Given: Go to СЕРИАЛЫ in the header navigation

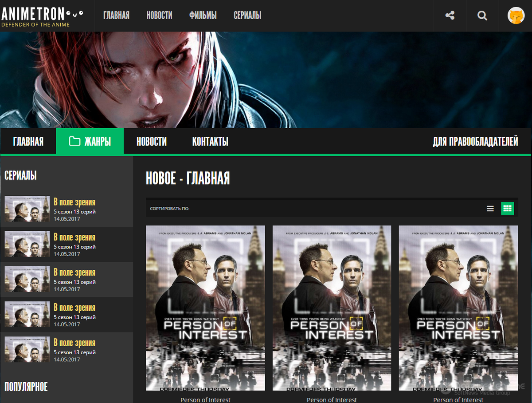Looking at the screenshot, I should [247, 16].
